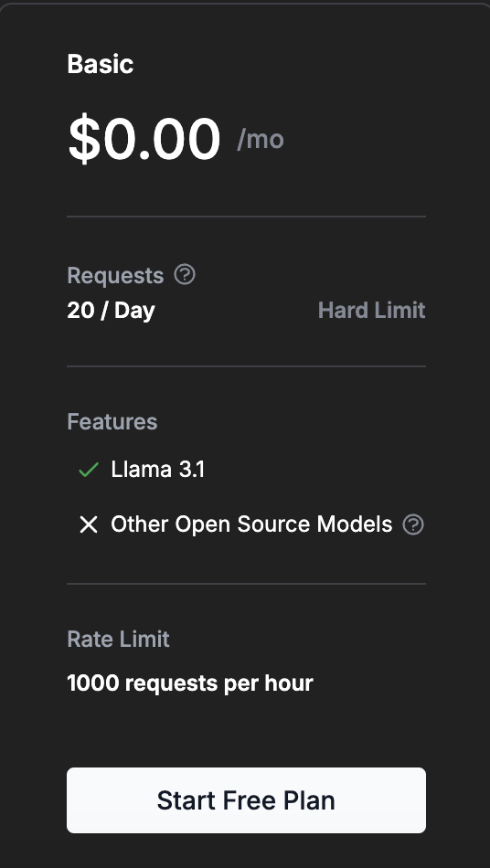Click the divider line above Features
The image size is (490, 868).
coord(247,366)
